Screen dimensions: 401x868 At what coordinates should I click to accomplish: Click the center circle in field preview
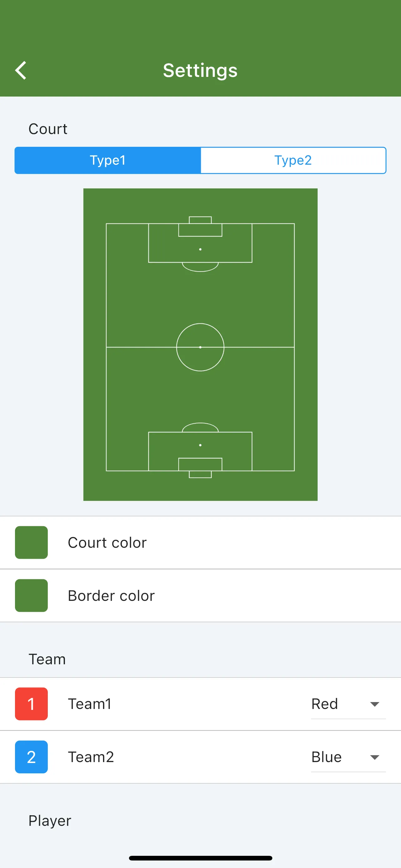coord(200,347)
